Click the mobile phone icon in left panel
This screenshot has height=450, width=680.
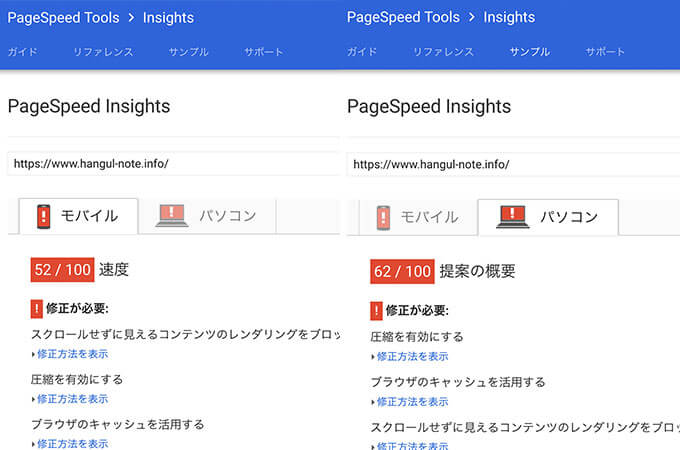[x=43, y=216]
